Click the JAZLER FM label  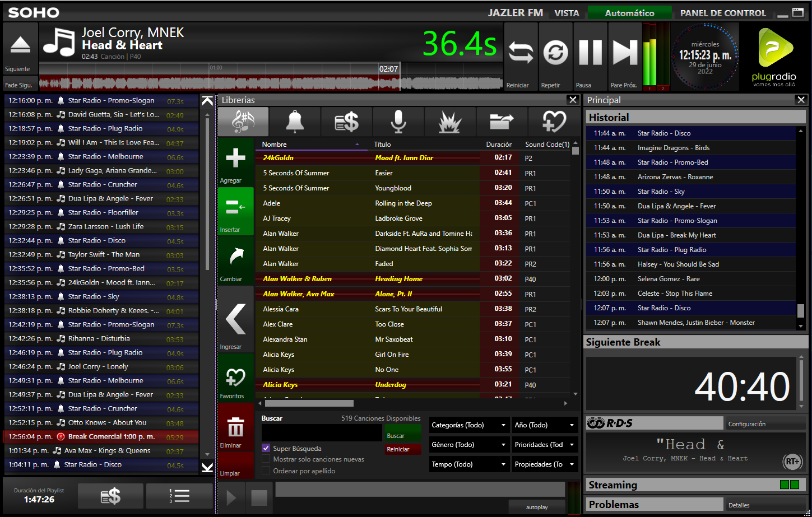coord(515,12)
